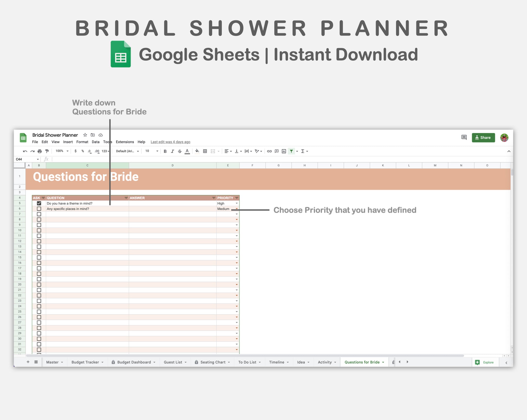Open the High priority dropdown in row 5
Image resolution: width=527 pixels, height=420 pixels.
237,203
